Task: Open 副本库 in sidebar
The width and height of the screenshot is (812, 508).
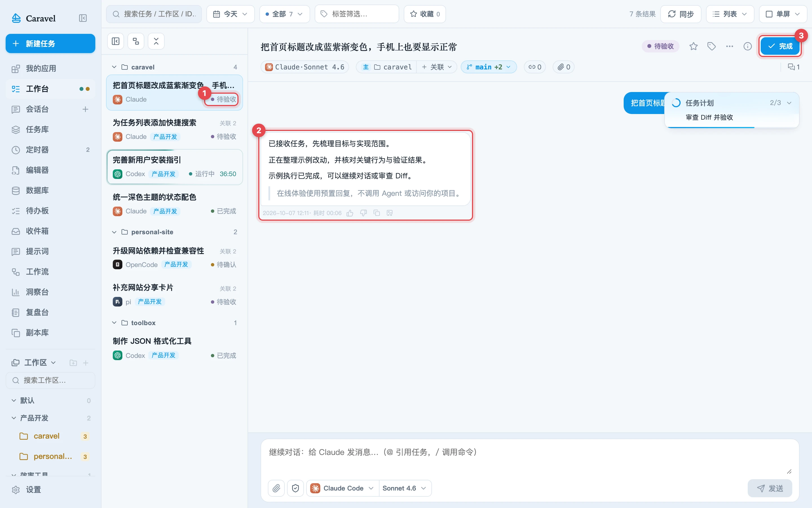Action: (x=50, y=333)
